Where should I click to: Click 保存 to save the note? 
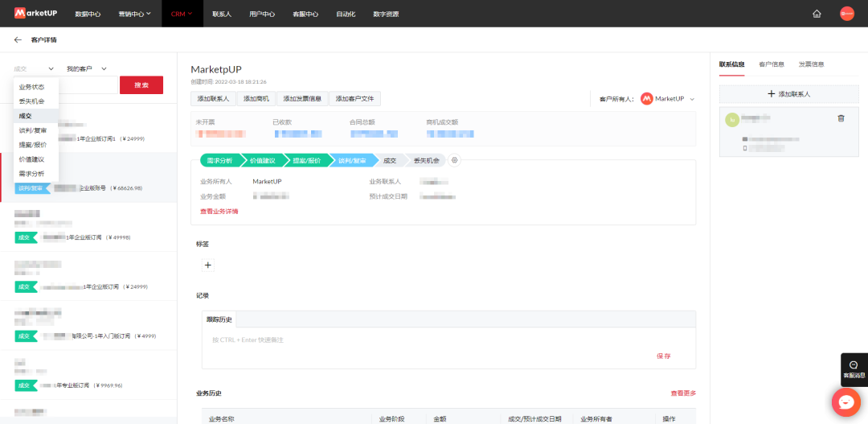point(664,356)
